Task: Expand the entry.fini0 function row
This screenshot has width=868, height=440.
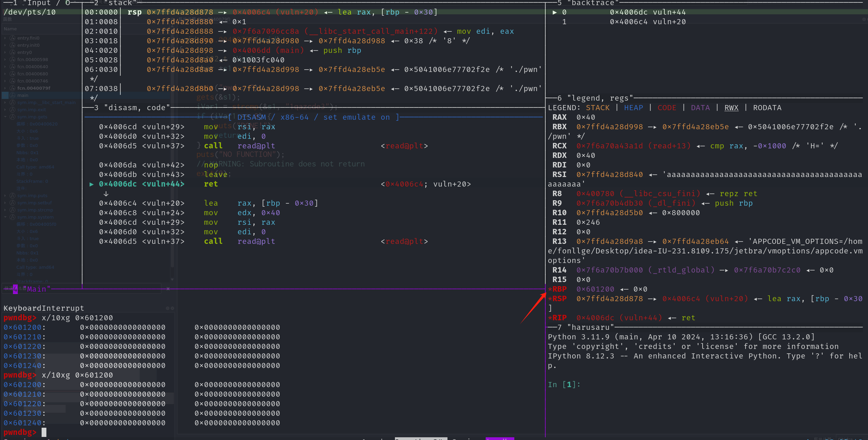Action: (x=5, y=38)
